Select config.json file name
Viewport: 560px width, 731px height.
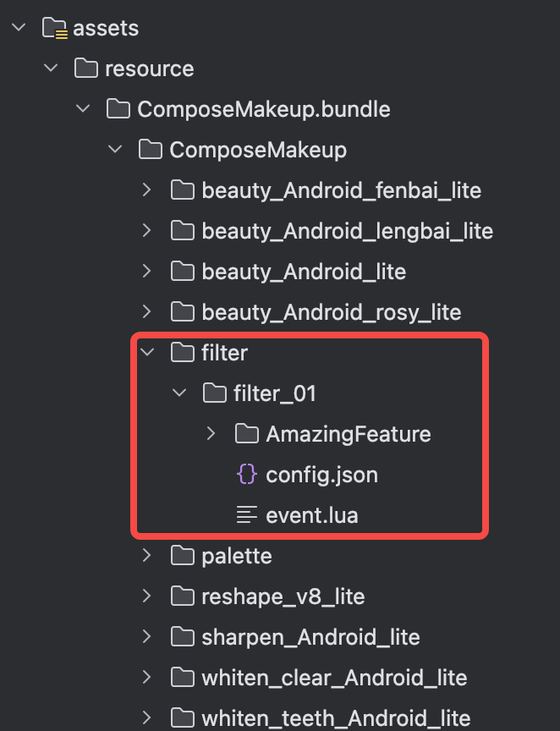pyautogui.click(x=321, y=475)
